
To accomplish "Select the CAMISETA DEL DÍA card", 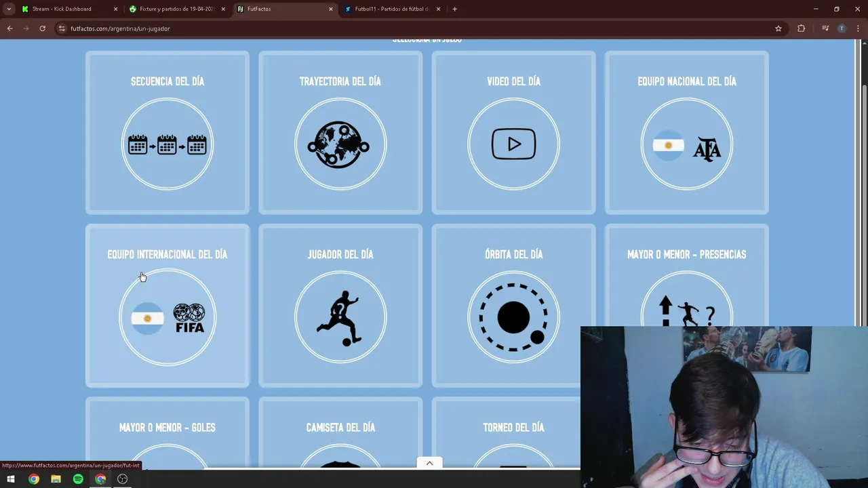I will coord(340,433).
